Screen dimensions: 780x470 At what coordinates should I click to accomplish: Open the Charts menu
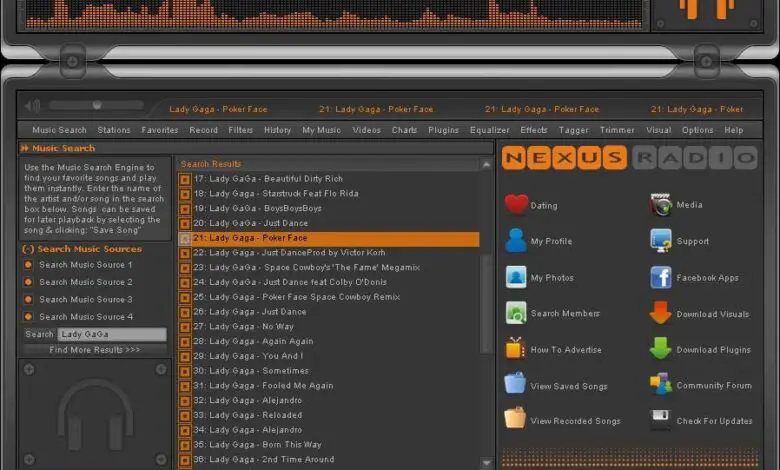(x=404, y=130)
